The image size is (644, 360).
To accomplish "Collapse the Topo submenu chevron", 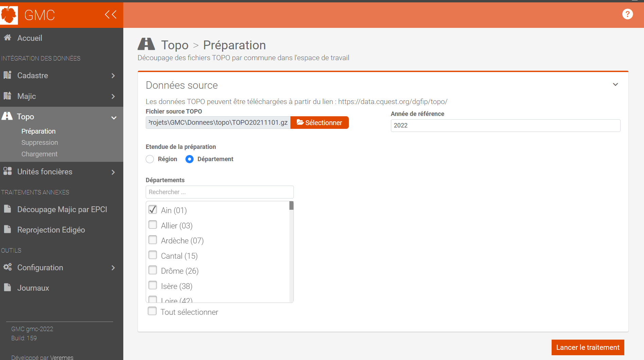I will coord(114,118).
